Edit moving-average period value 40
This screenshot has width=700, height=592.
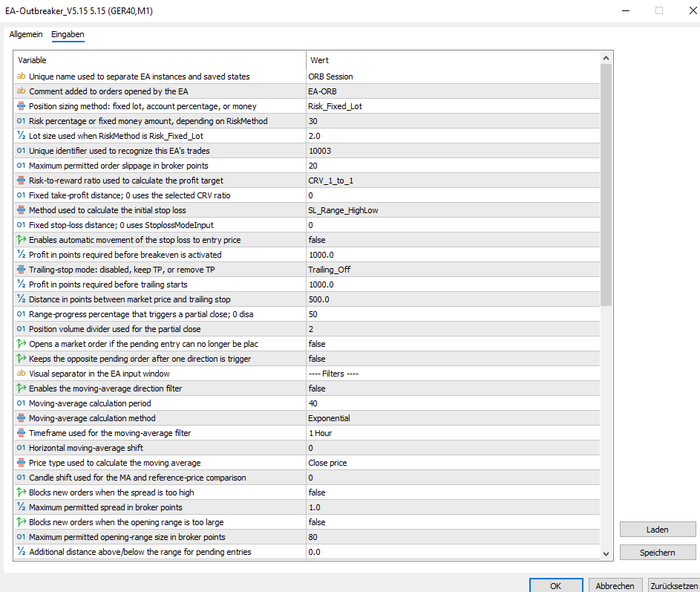(453, 403)
